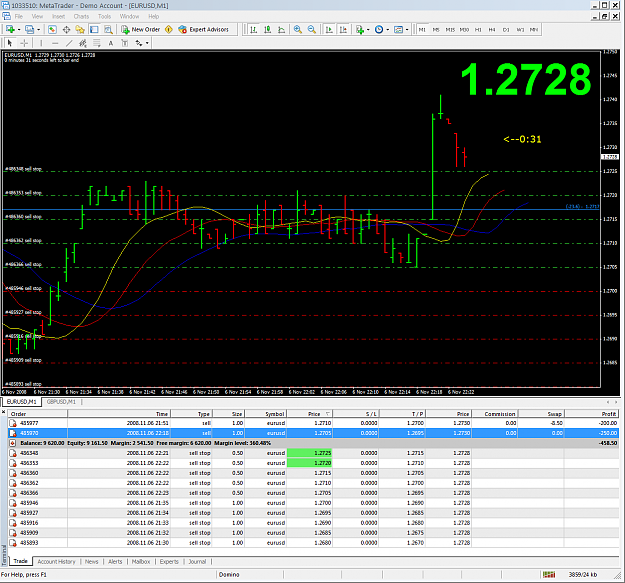The image size is (625, 583).
Task: Click the connection status bars indicator
Action: pos(549,574)
